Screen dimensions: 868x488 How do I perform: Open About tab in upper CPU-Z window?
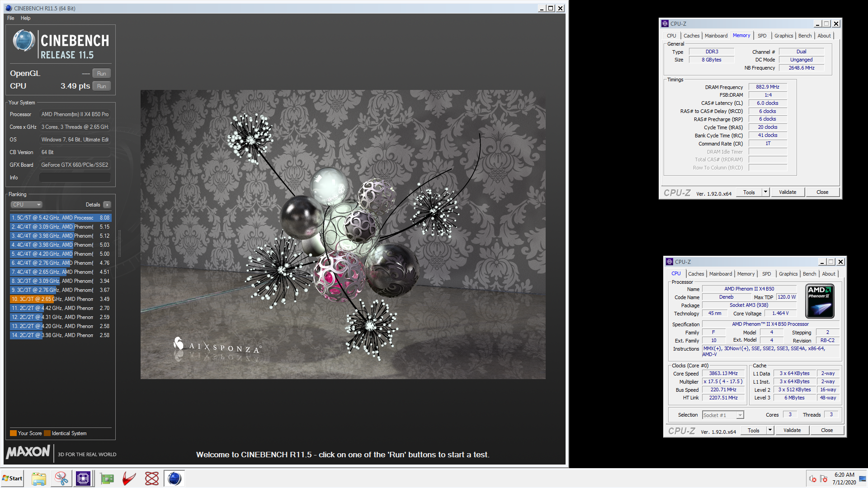pos(824,36)
